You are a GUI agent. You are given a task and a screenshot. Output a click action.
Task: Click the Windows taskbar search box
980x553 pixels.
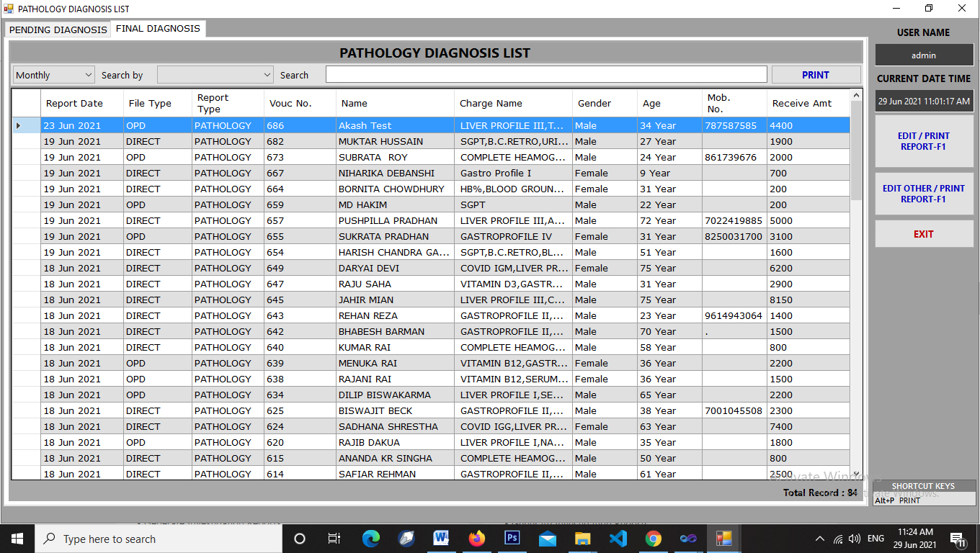coord(158,539)
